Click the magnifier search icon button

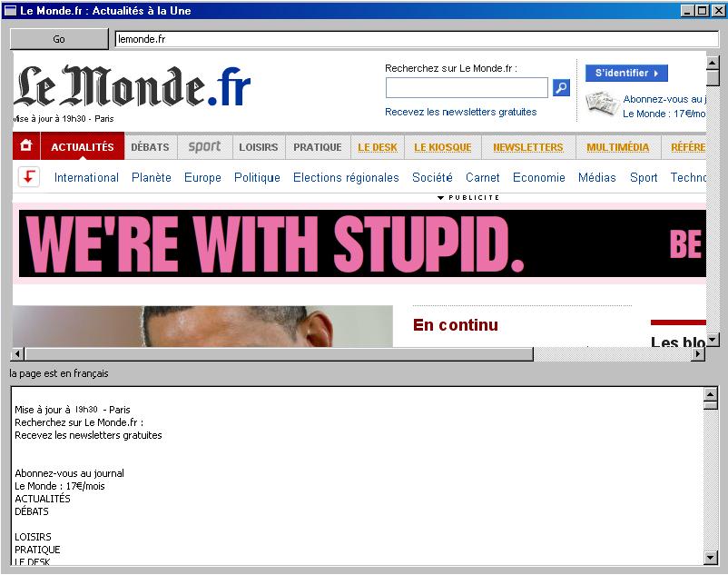click(x=561, y=87)
